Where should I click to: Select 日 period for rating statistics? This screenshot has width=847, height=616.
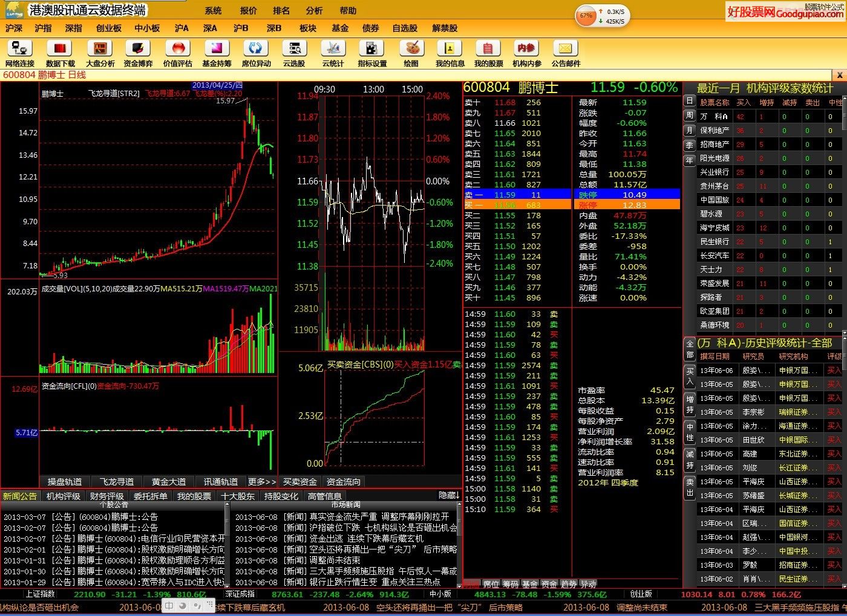click(x=689, y=100)
